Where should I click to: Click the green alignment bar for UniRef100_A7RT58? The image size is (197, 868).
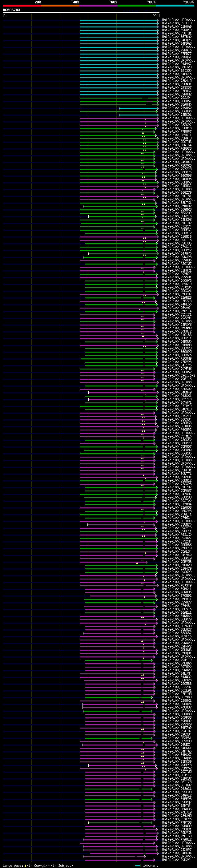click(120, 822)
